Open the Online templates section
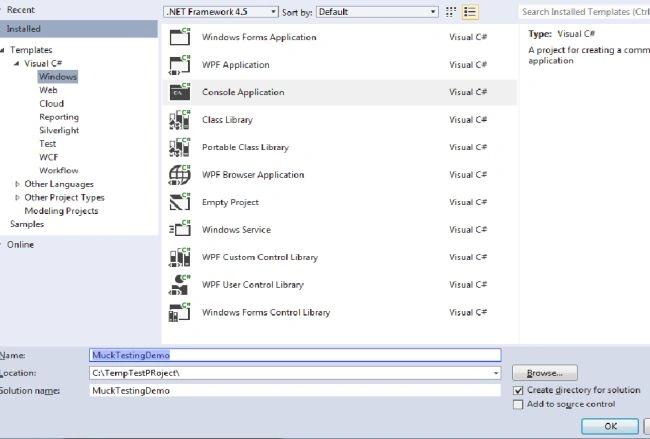Image resolution: width=650 pixels, height=439 pixels. [x=20, y=245]
